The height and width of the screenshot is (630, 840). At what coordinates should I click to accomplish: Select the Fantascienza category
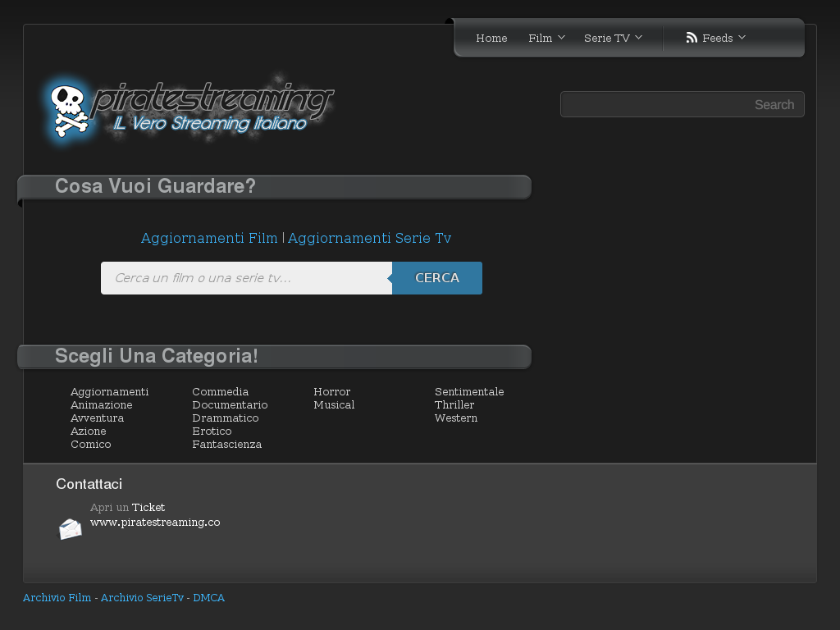pyautogui.click(x=227, y=444)
